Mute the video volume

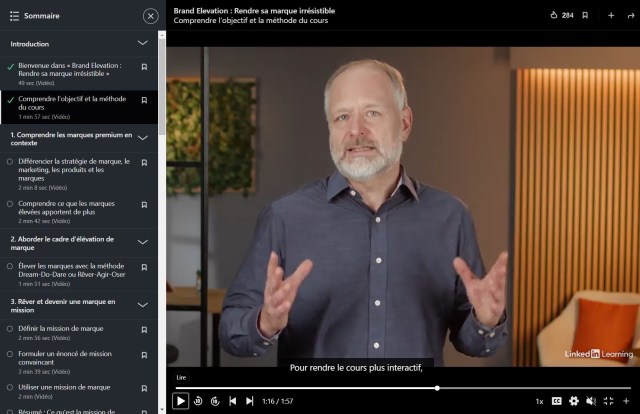click(591, 401)
